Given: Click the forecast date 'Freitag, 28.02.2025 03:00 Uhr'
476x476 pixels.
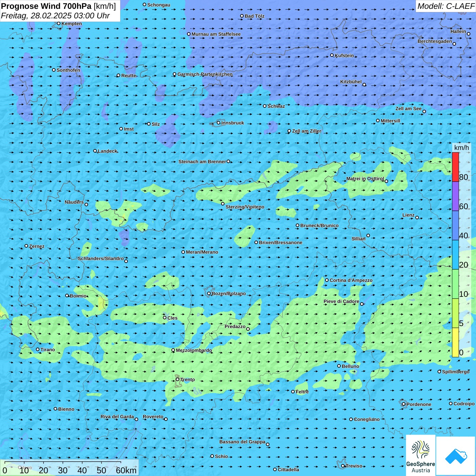Looking at the screenshot, I should (55, 16).
